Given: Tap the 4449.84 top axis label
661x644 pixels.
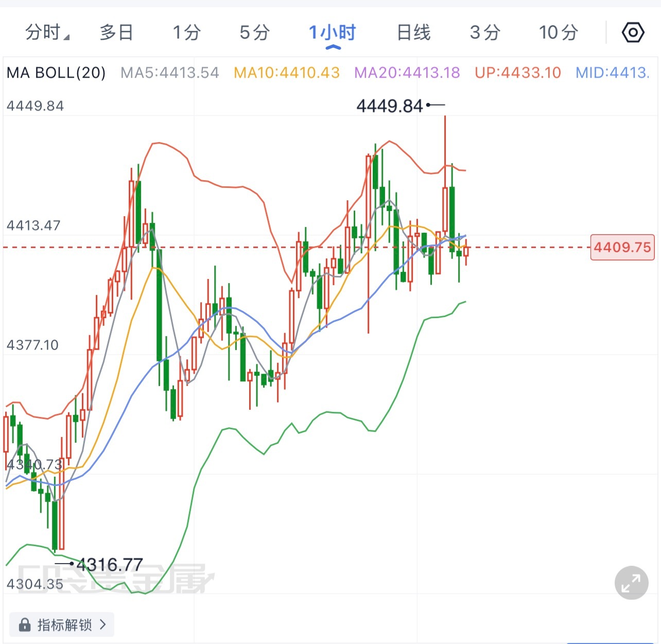Looking at the screenshot, I should (x=35, y=106).
